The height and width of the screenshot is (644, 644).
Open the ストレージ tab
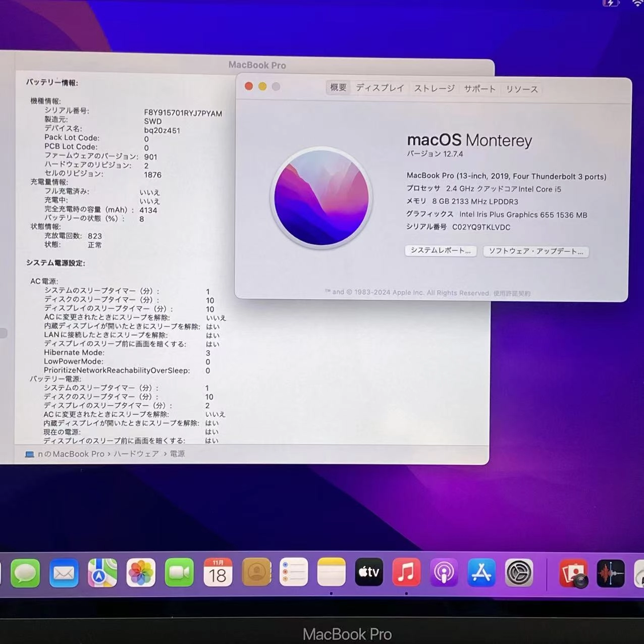(x=434, y=88)
